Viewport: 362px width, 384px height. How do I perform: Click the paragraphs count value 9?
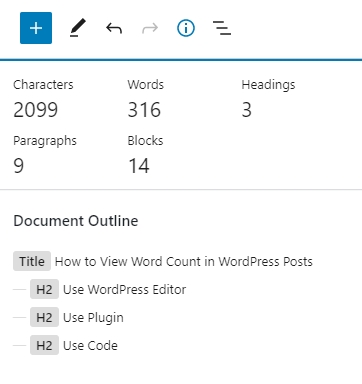point(19,166)
